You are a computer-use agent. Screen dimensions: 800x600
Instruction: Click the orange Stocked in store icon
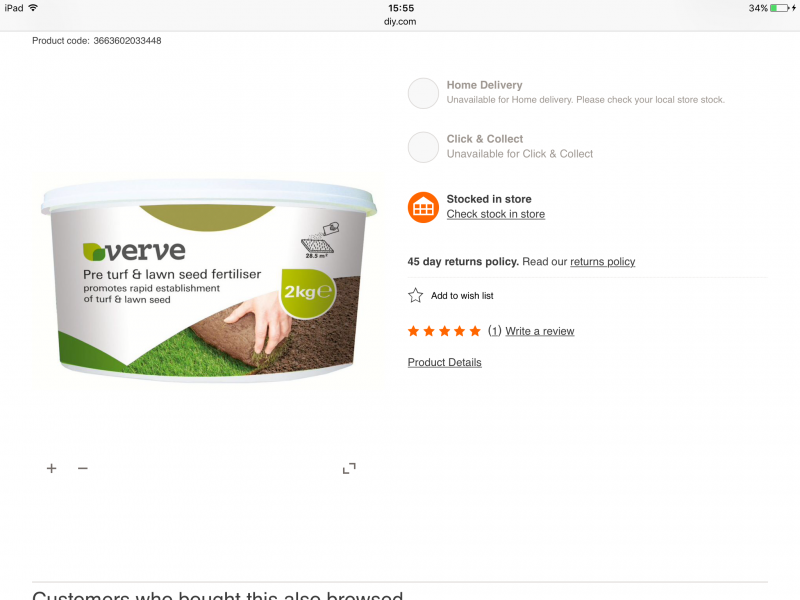coord(423,207)
